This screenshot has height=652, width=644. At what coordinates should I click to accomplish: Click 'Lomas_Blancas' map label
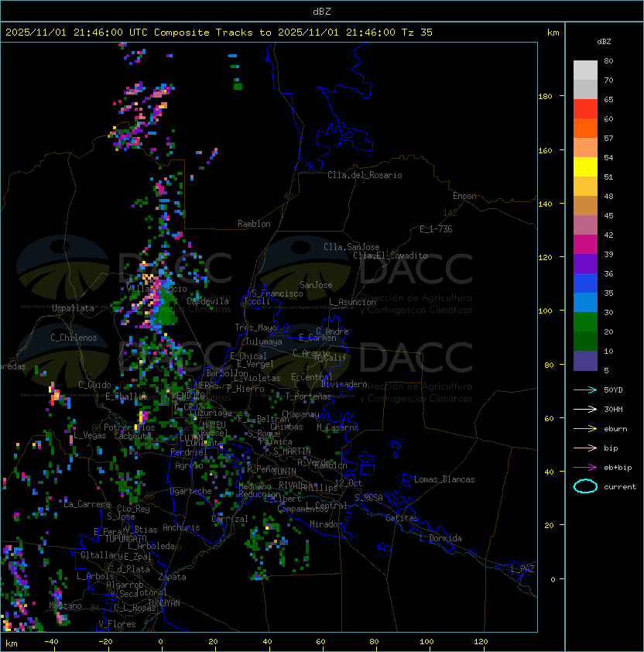pyautogui.click(x=444, y=479)
